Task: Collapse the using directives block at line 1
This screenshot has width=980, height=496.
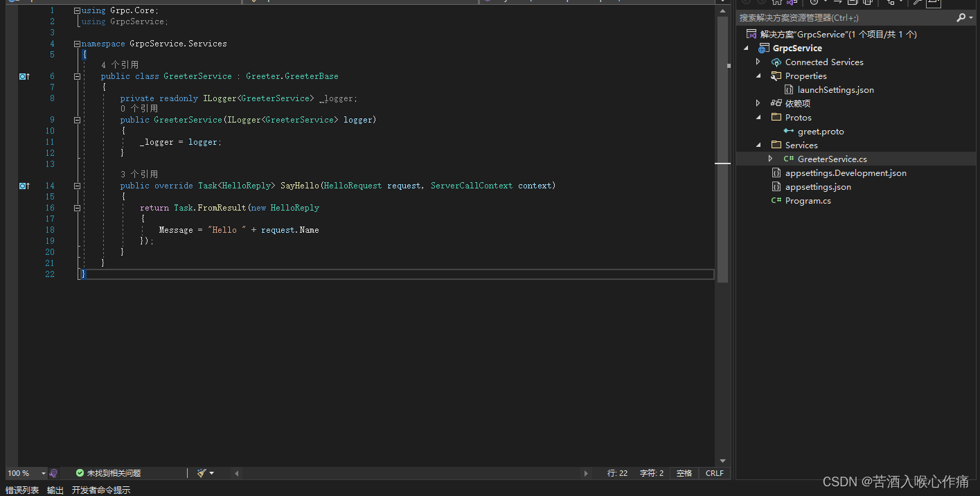Action: point(77,10)
